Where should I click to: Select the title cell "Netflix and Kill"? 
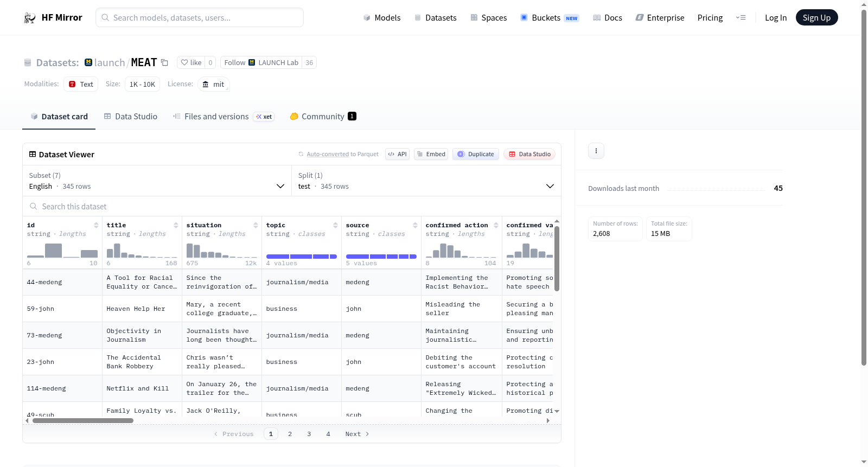point(142,388)
